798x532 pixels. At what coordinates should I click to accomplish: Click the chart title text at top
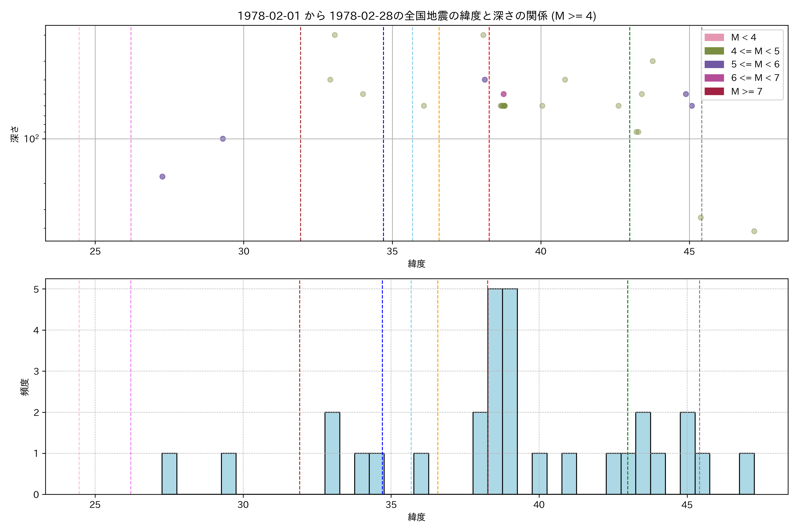[416, 16]
